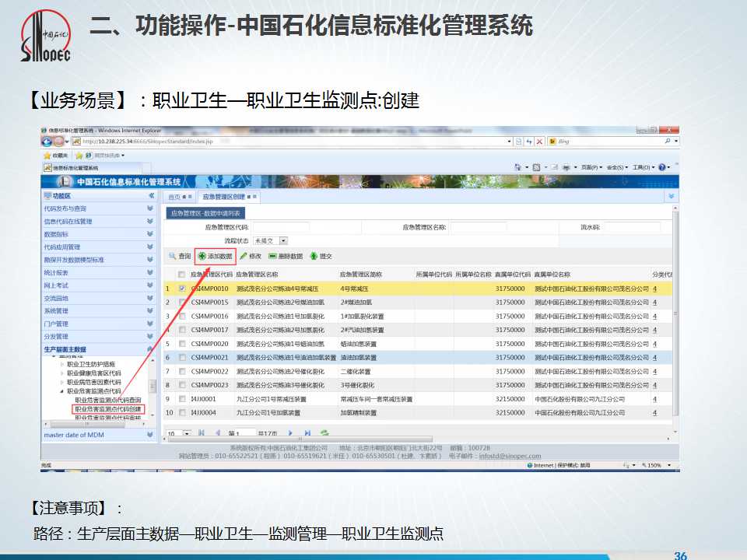Screen dimensions: 747x560
Task: Go to previous page in pager
Action: click(x=218, y=433)
